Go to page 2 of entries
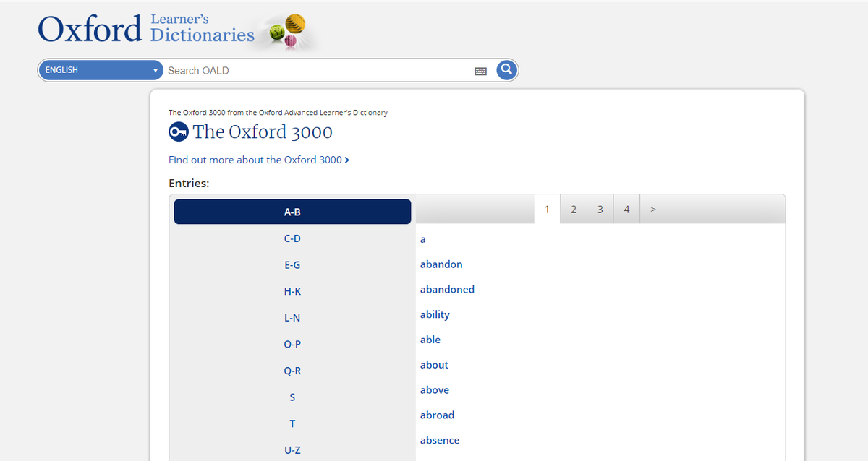This screenshot has width=868, height=461. [574, 210]
